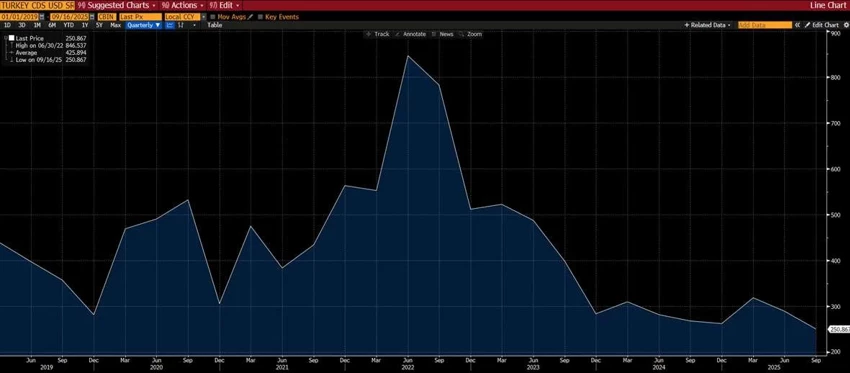The width and height of the screenshot is (850, 373).
Task: Open the Related Data dropdown
Action: click(x=708, y=25)
